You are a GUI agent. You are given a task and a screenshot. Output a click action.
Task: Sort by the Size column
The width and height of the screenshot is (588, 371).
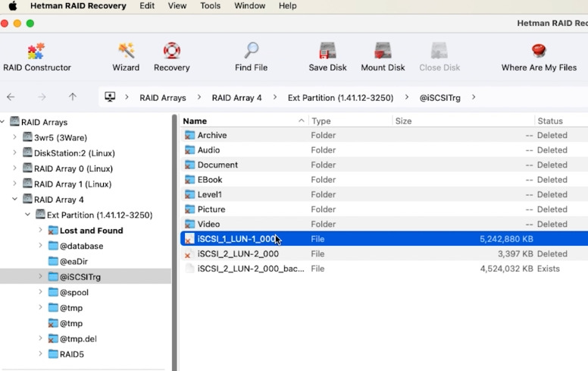[x=464, y=121]
